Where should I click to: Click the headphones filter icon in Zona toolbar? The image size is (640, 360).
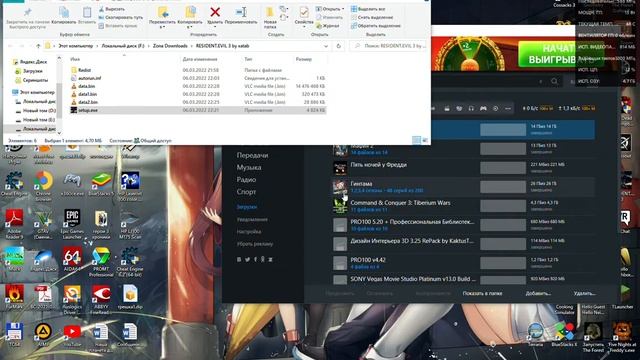471,109
